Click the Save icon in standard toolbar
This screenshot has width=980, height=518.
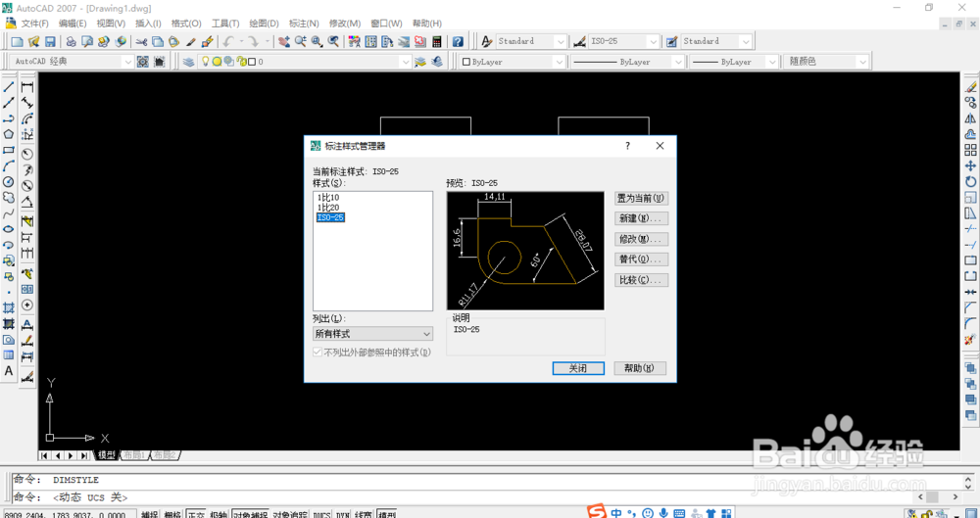(x=50, y=42)
